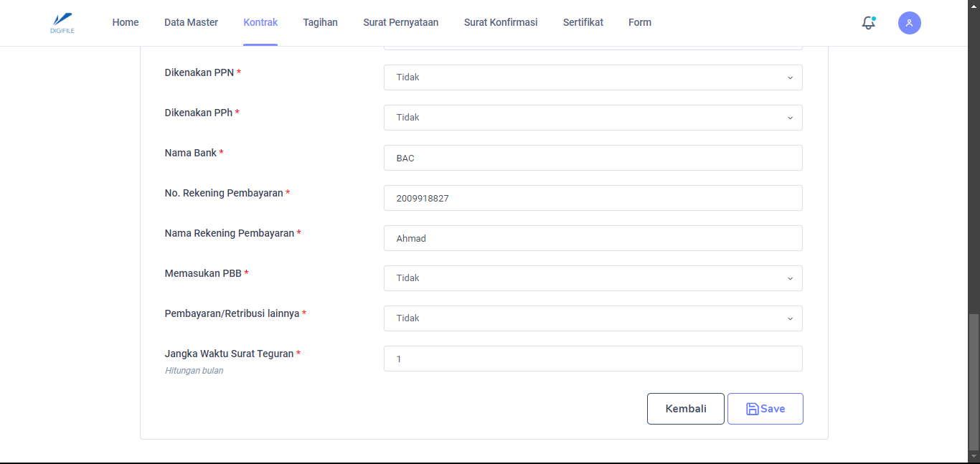Go to the Home menu

tap(126, 22)
